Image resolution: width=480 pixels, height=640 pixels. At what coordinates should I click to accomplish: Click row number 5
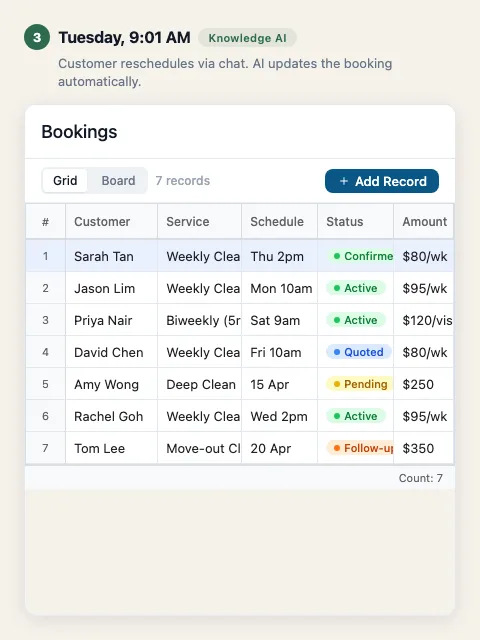[x=45, y=384]
